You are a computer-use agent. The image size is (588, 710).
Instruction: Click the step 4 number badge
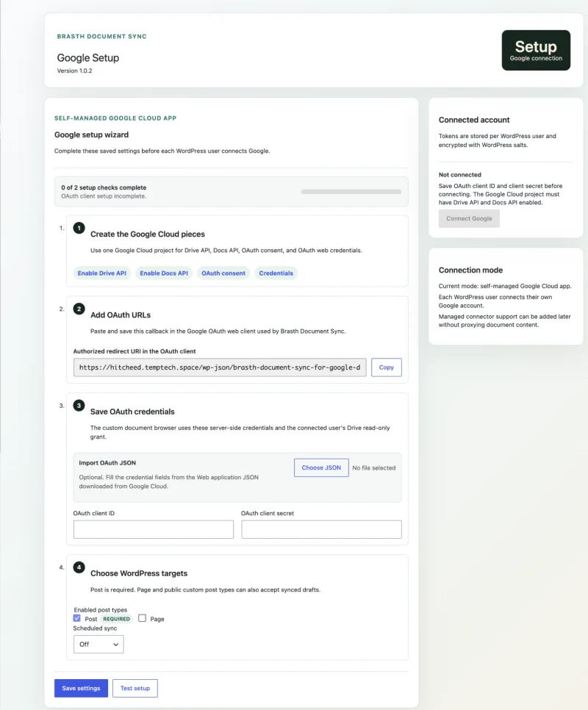point(79,567)
